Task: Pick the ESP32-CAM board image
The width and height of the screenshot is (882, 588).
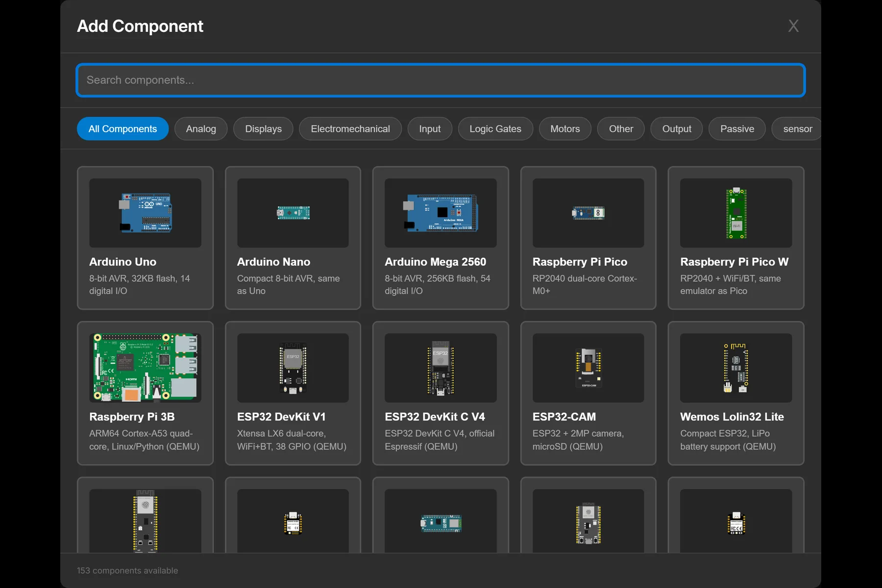Action: click(588, 368)
